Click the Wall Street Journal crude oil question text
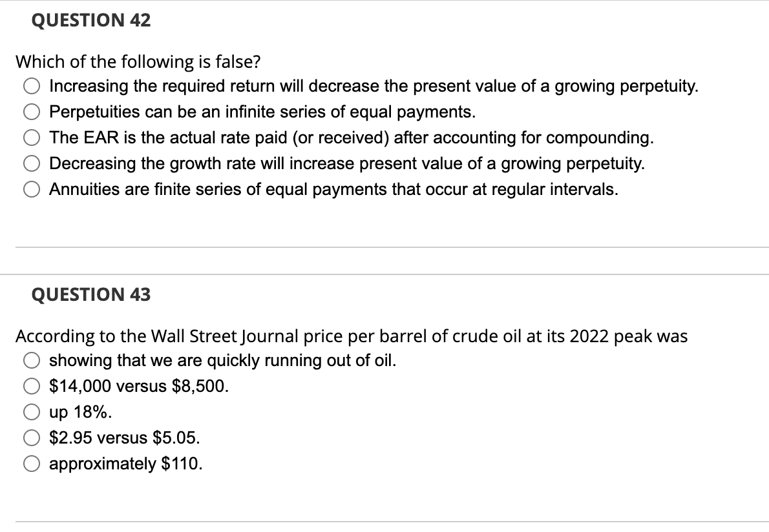The image size is (769, 532). pyautogui.click(x=351, y=336)
